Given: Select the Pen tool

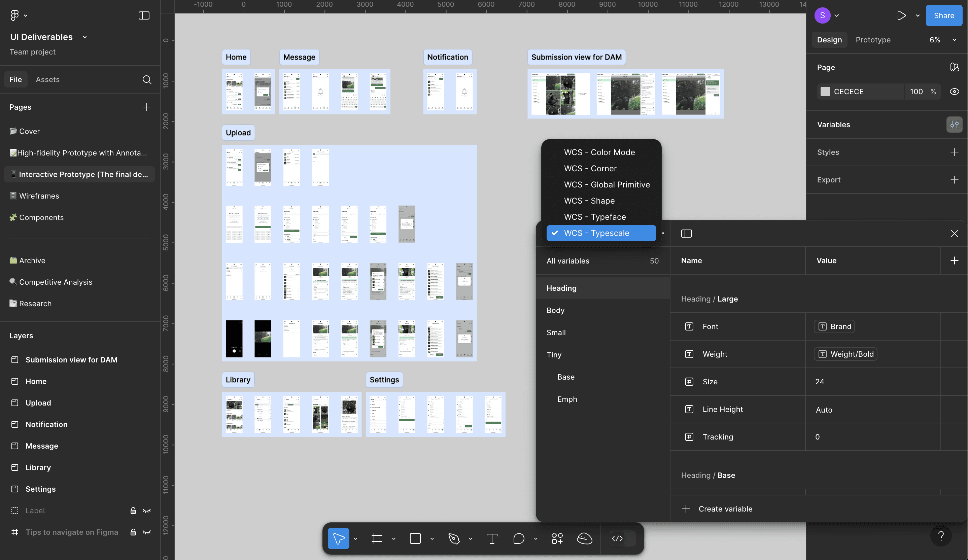Looking at the screenshot, I should coord(454,538).
